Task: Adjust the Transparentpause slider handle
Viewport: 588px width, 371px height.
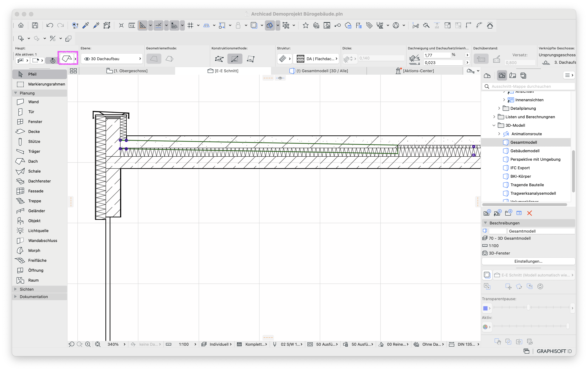Action: (x=528, y=307)
